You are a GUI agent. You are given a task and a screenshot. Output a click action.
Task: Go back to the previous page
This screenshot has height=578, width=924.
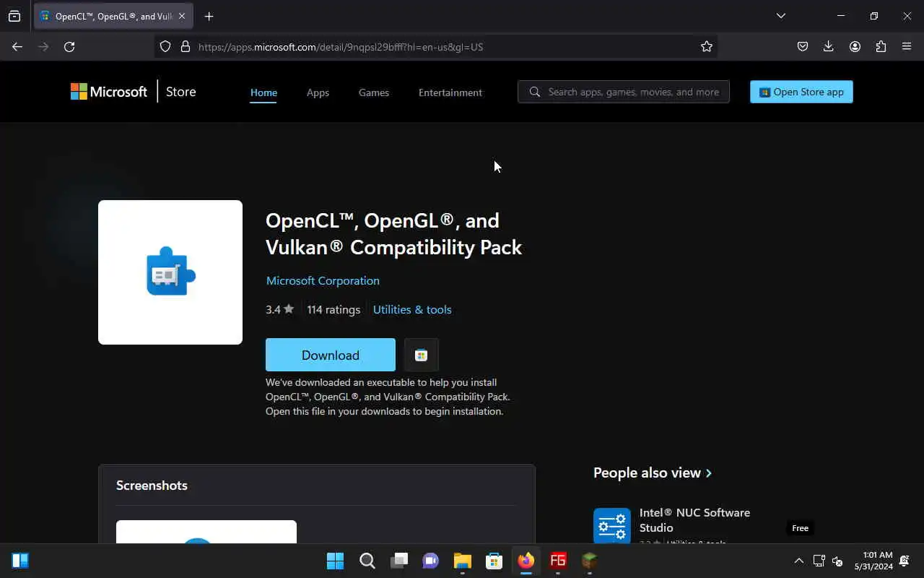click(17, 46)
